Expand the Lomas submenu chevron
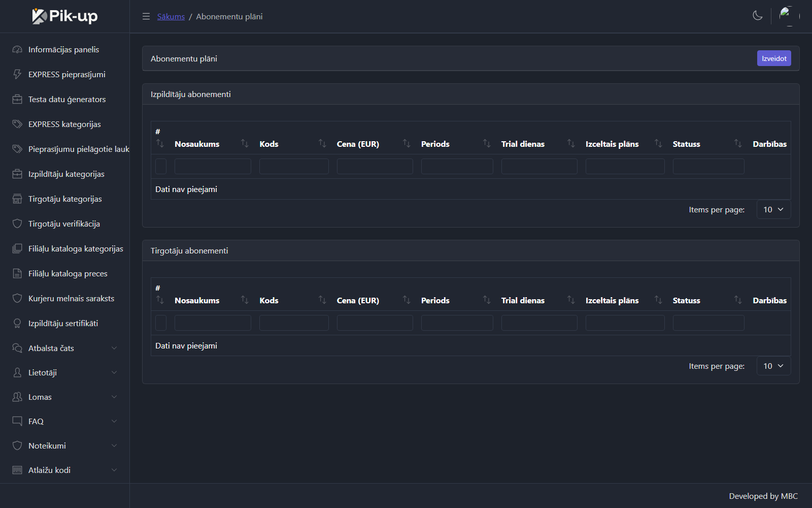 pyautogui.click(x=114, y=397)
